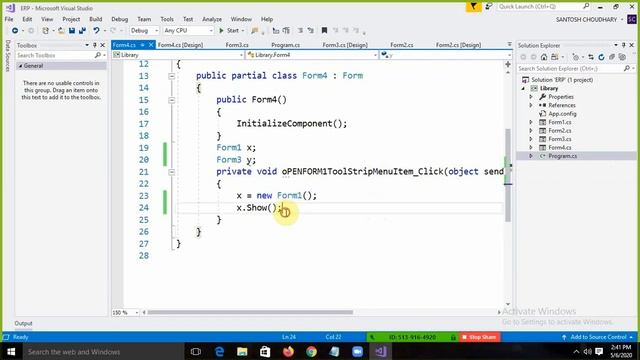Open the Windows Start menu
The image size is (640, 360).
[x=11, y=351]
